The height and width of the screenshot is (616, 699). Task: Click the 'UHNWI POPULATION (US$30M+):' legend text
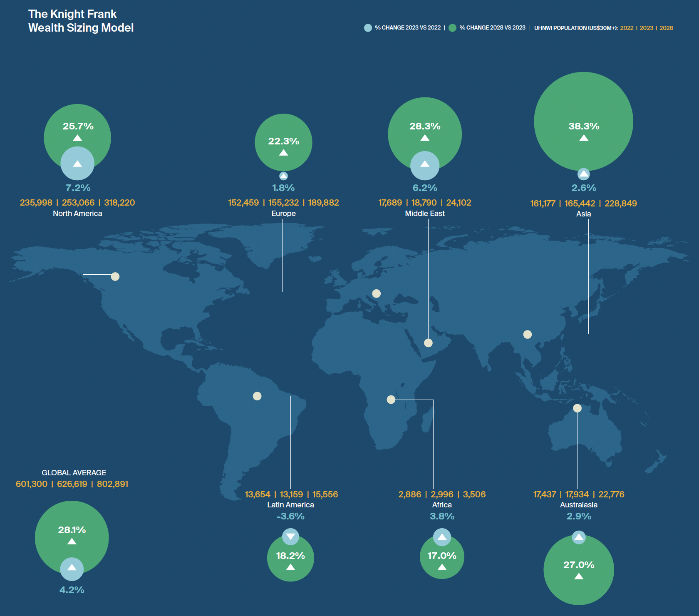576,28
